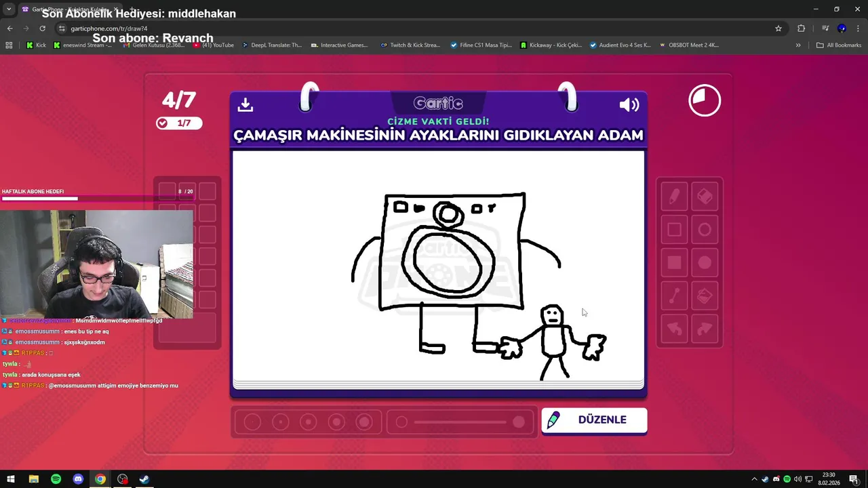Viewport: 868px width, 488px height.
Task: Open the Kickaway bookmark
Action: [551, 45]
